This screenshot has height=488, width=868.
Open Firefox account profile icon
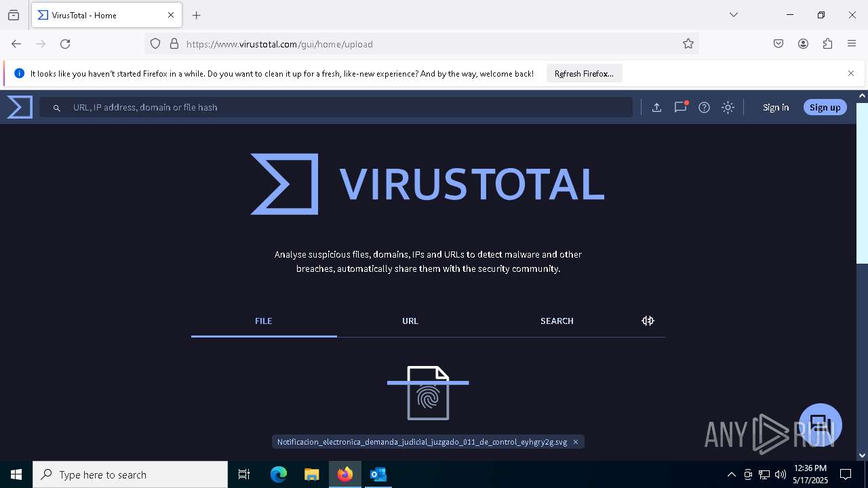point(803,44)
